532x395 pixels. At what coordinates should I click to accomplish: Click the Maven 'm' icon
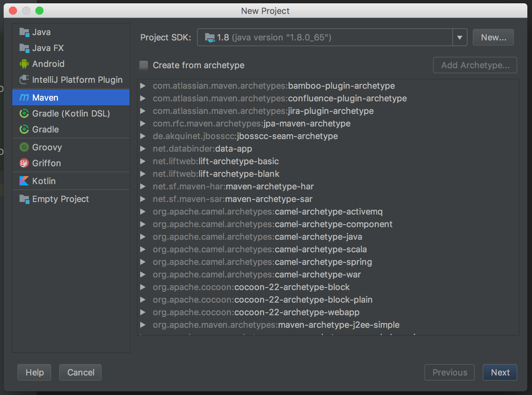tap(24, 97)
